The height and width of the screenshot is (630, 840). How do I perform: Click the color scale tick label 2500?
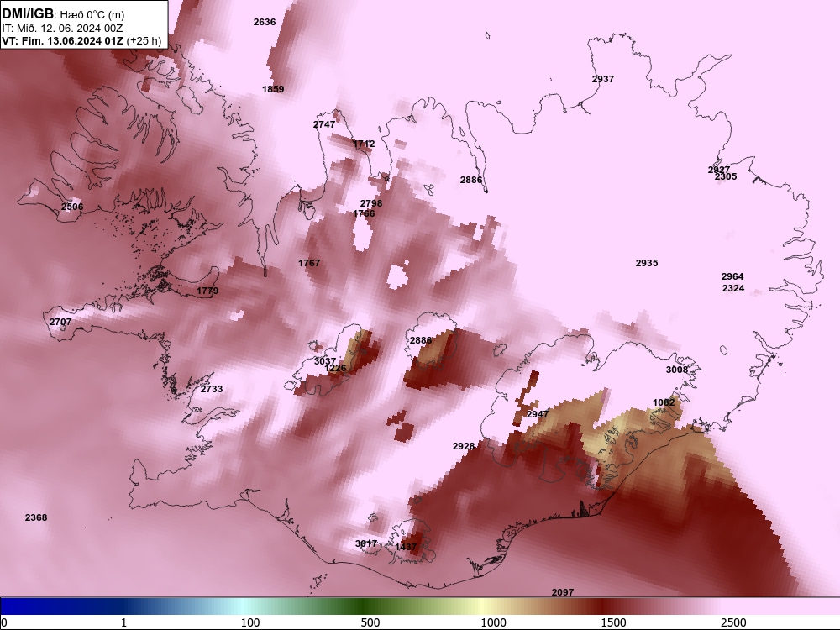point(733,622)
